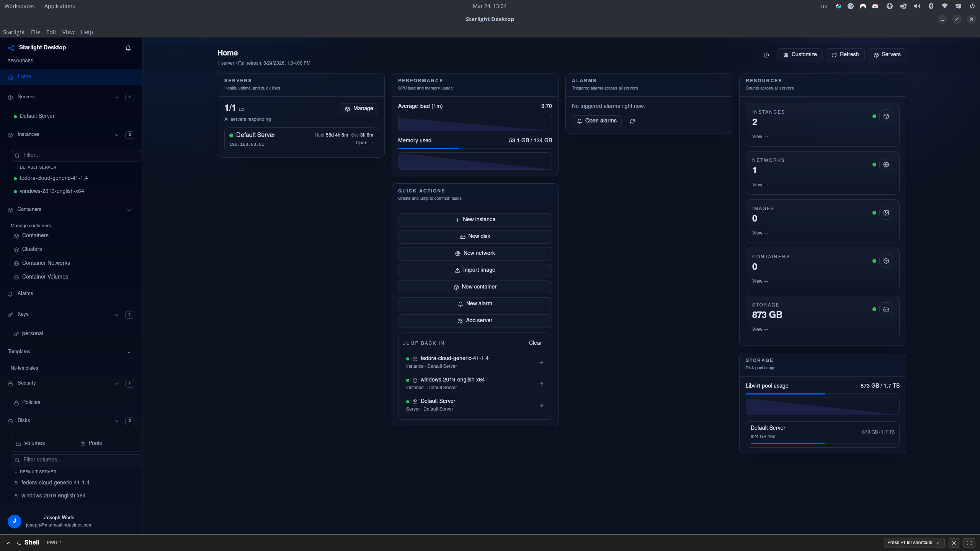Click the Customize button
Screen dimensions: 980x551
click(x=800, y=55)
